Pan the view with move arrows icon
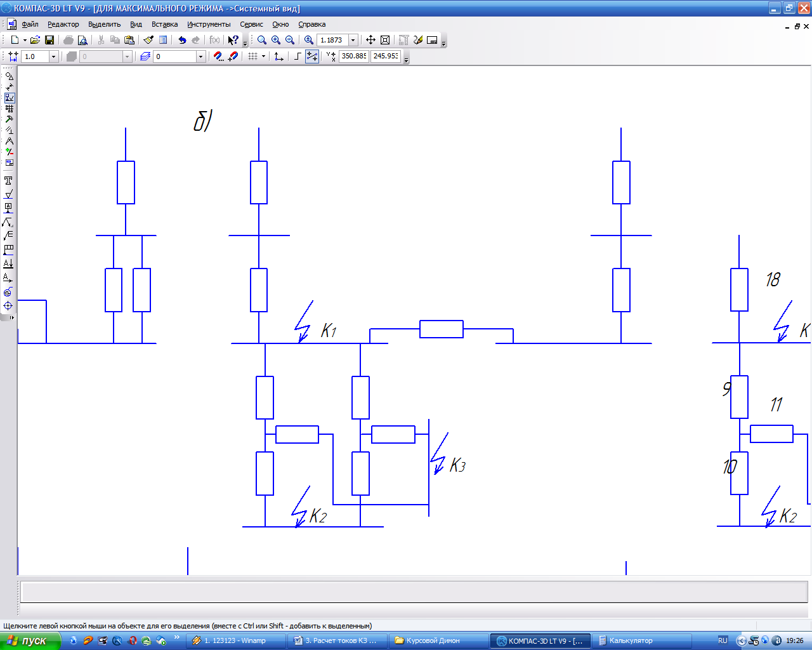 371,40
